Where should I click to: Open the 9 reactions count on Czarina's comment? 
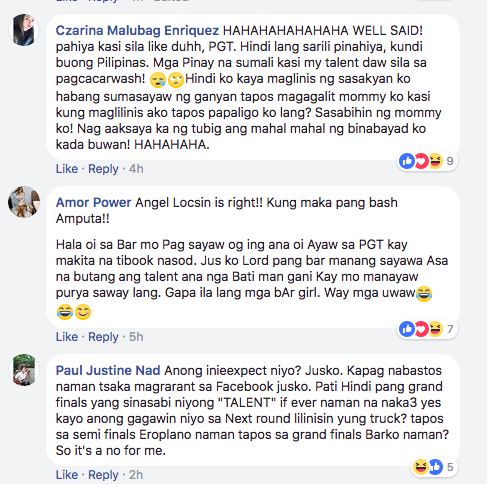coord(450,161)
